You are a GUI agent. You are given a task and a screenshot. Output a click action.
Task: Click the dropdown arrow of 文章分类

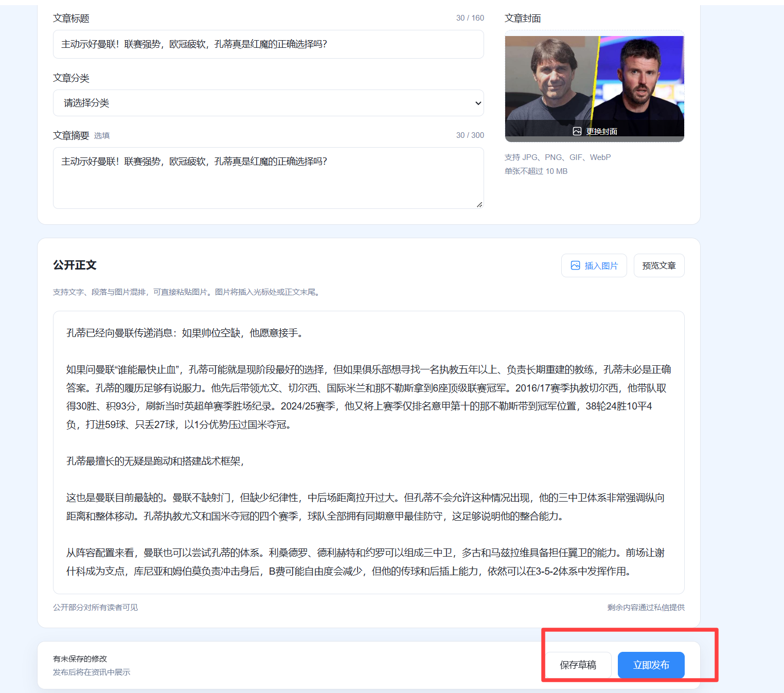coord(478,103)
